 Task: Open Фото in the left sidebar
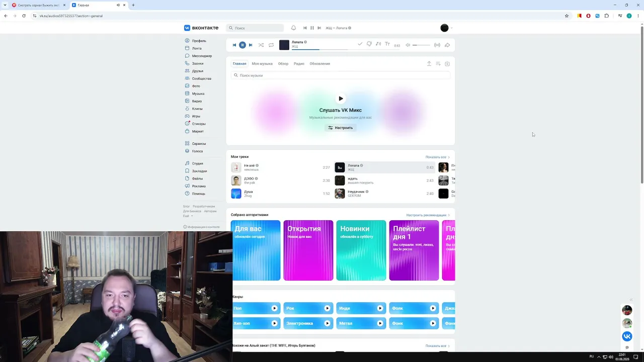(192, 86)
